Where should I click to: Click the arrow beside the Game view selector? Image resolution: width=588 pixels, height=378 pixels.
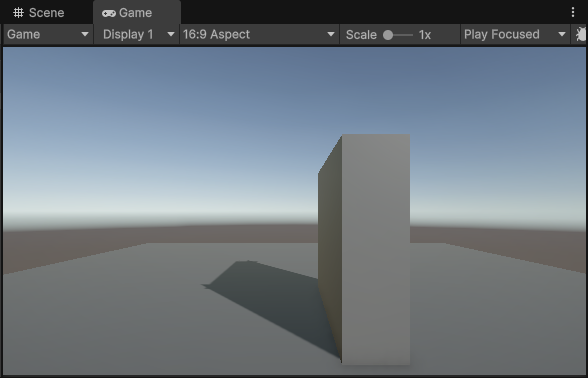(85, 34)
